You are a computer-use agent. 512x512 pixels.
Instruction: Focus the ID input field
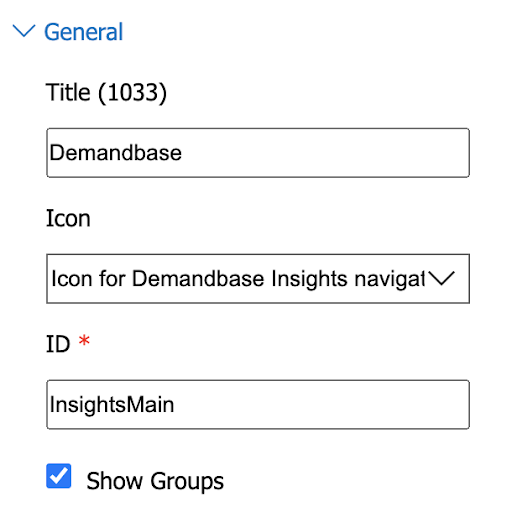point(258,404)
